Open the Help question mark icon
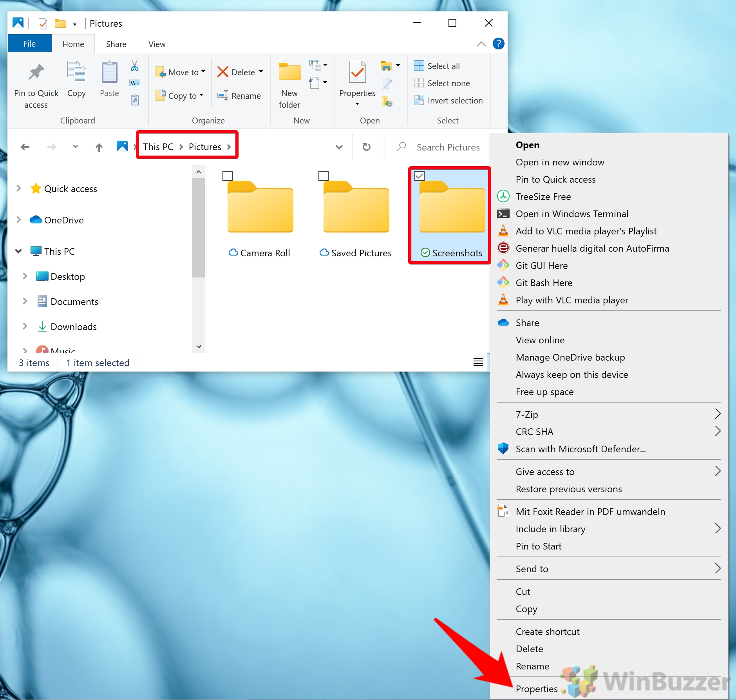The image size is (736, 700). pyautogui.click(x=498, y=44)
